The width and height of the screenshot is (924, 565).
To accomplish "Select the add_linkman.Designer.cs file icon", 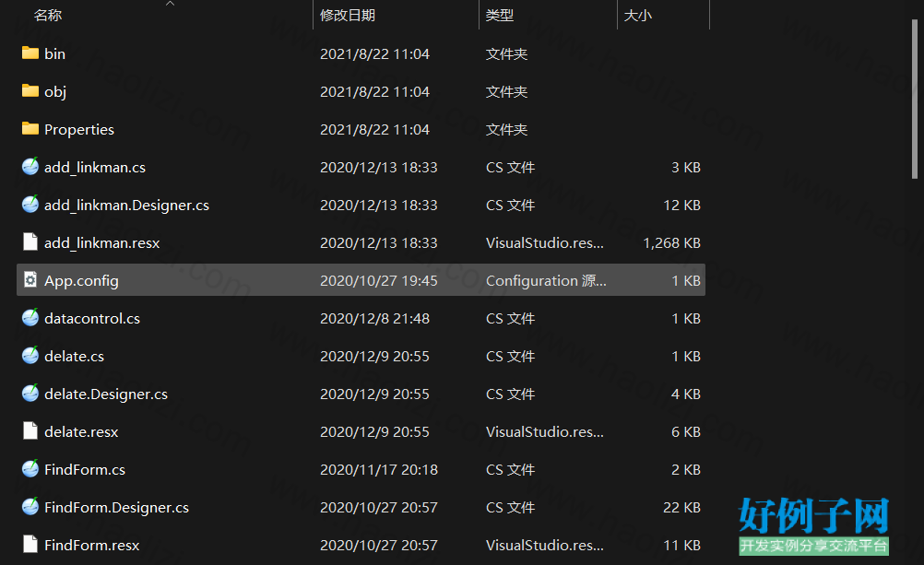I will (x=30, y=205).
